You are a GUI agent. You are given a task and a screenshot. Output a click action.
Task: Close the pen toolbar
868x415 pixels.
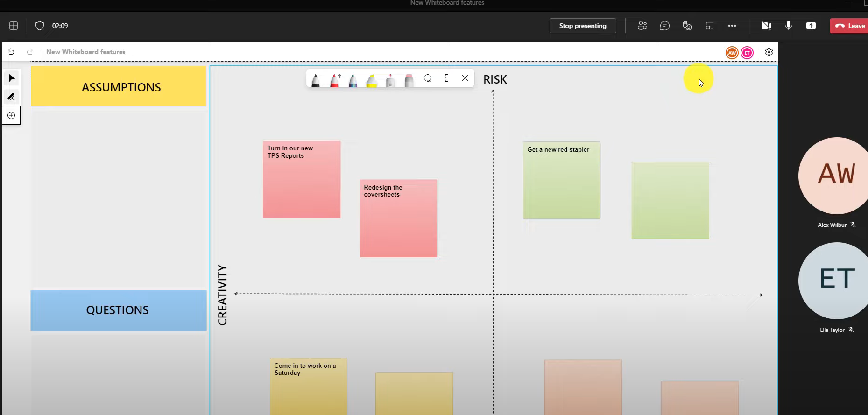tap(465, 78)
